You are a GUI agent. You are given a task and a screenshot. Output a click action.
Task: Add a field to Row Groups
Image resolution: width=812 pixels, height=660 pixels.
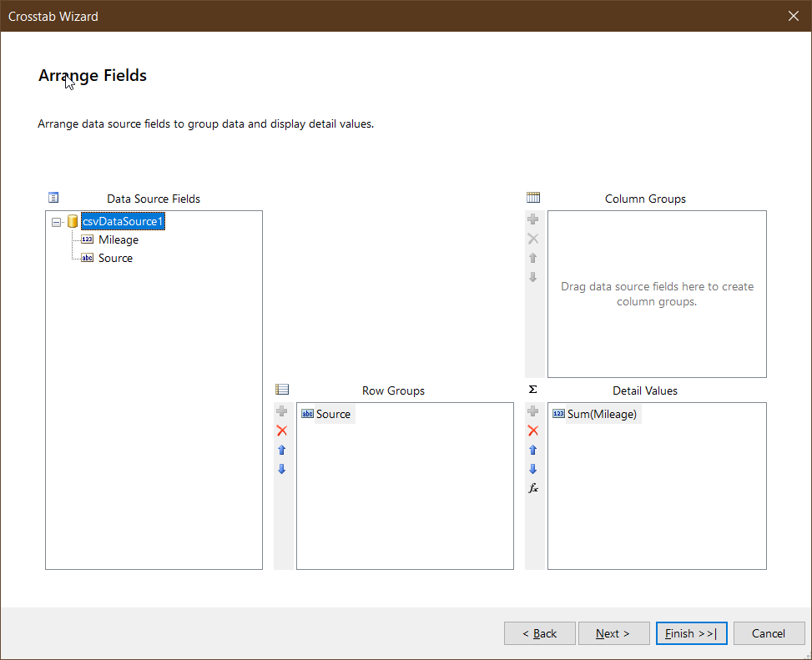point(282,411)
